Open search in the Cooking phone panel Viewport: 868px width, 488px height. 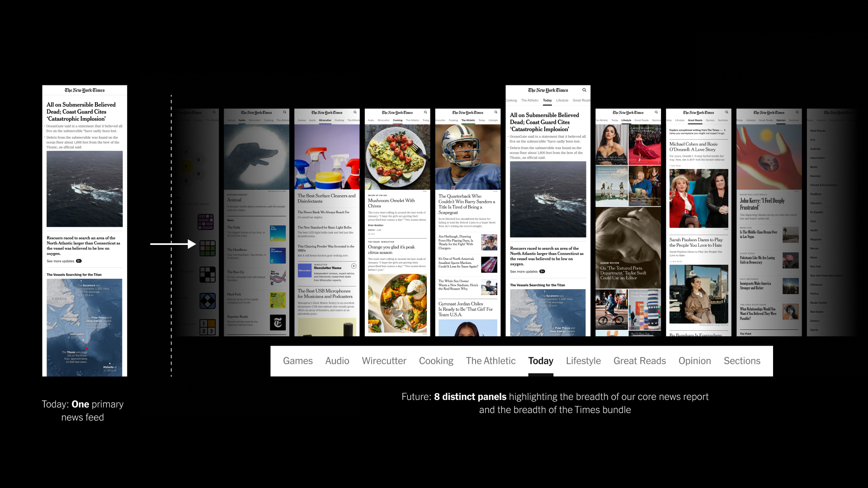click(425, 112)
